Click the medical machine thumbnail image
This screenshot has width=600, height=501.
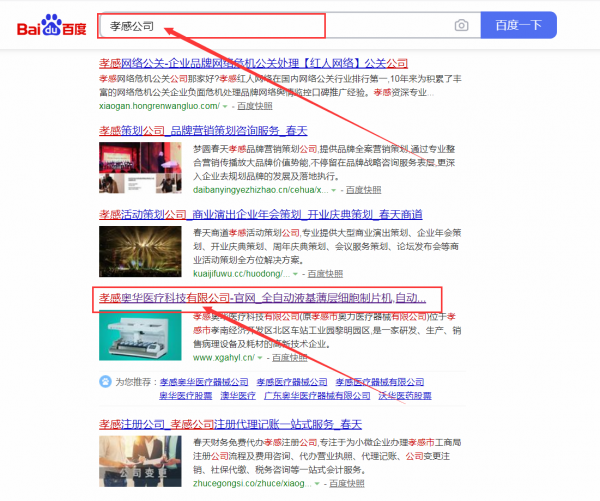point(140,335)
